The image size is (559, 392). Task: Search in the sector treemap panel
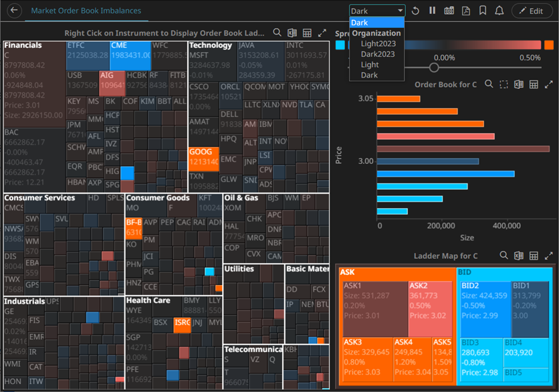277,33
